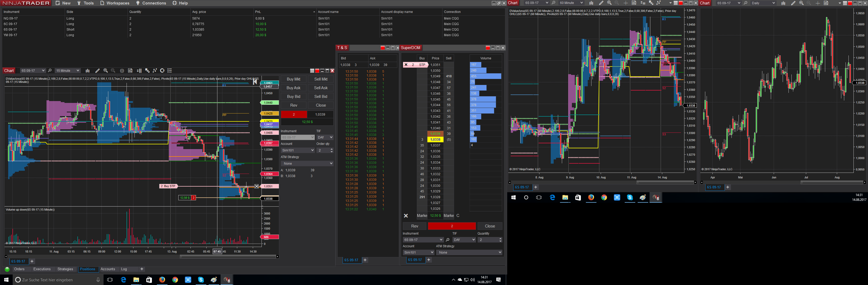Change the 15 Minute interval dropdown
868x285 pixels.
68,71
